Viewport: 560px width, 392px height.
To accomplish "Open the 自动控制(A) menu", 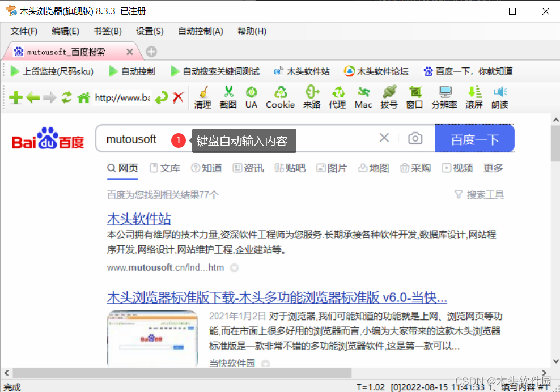I will point(200,31).
